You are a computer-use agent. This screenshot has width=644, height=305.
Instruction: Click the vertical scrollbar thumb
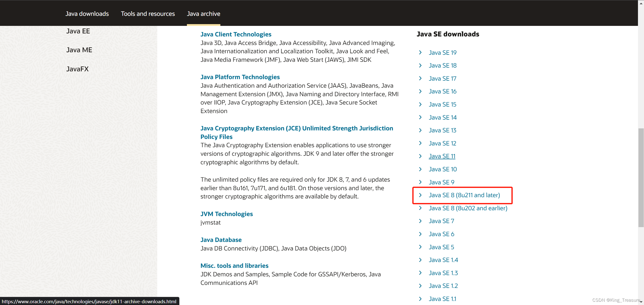coord(641,178)
